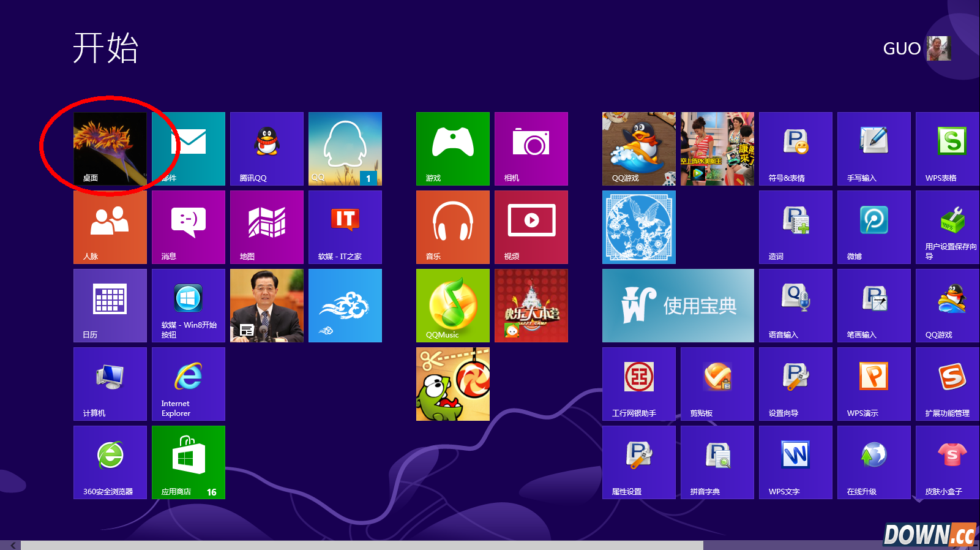Viewport: 980px width, 550px height.
Task: Open the 笔画输入 stroke input tile
Action: tap(874, 306)
